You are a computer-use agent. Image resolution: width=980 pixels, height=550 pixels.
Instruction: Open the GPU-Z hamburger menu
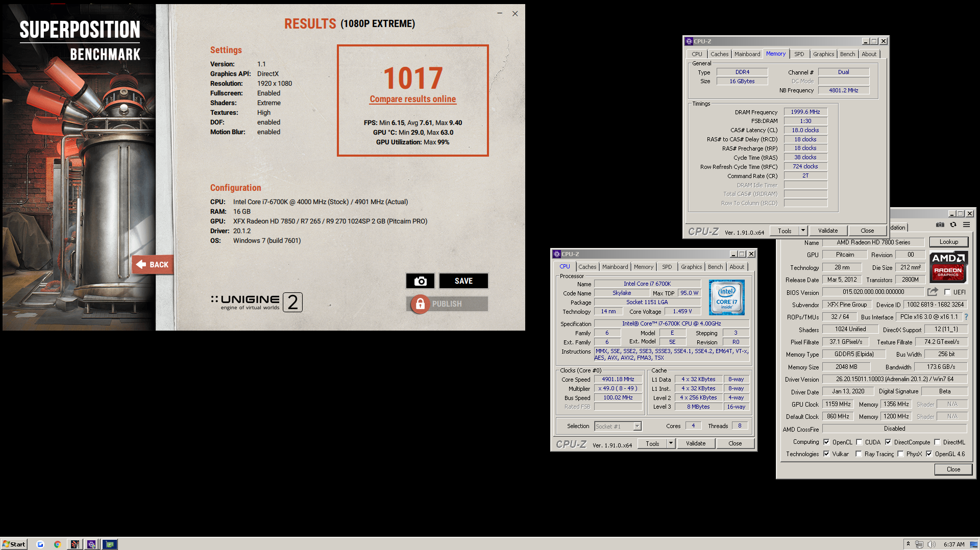coord(966,224)
